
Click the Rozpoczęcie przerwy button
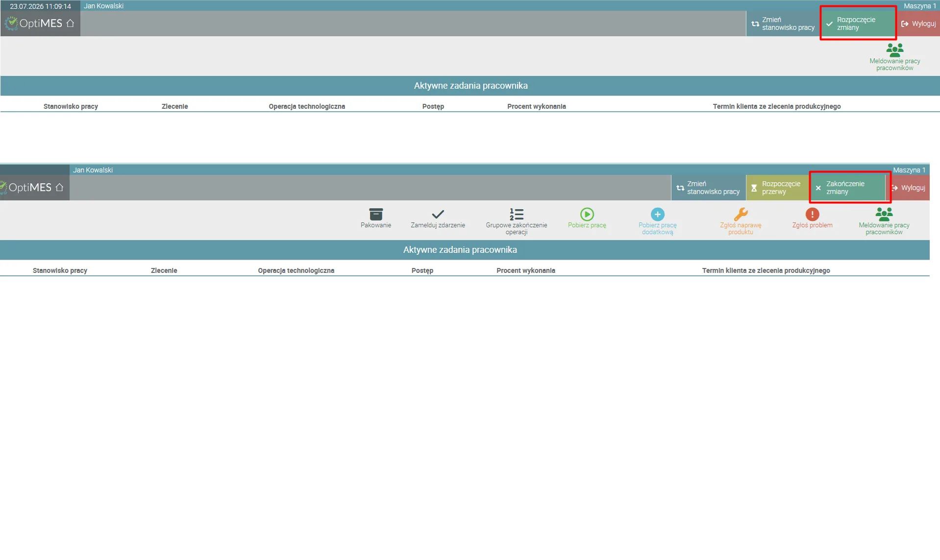(777, 188)
